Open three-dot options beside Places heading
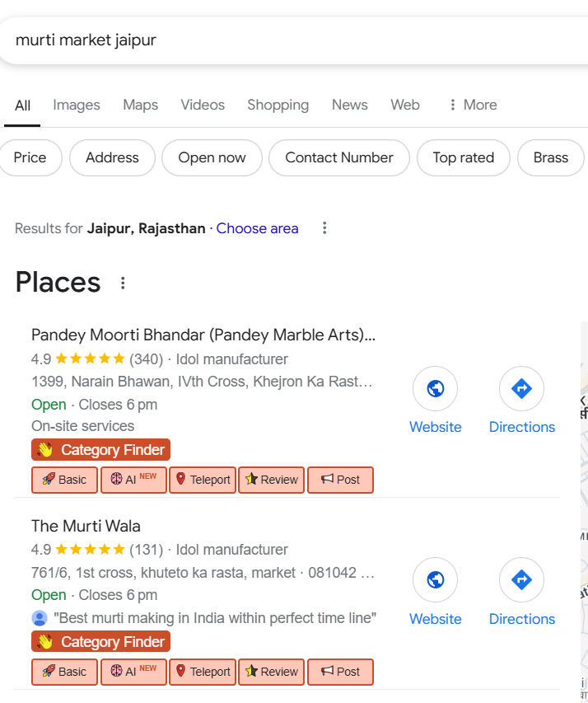Image resolution: width=588 pixels, height=703 pixels. pos(123,284)
